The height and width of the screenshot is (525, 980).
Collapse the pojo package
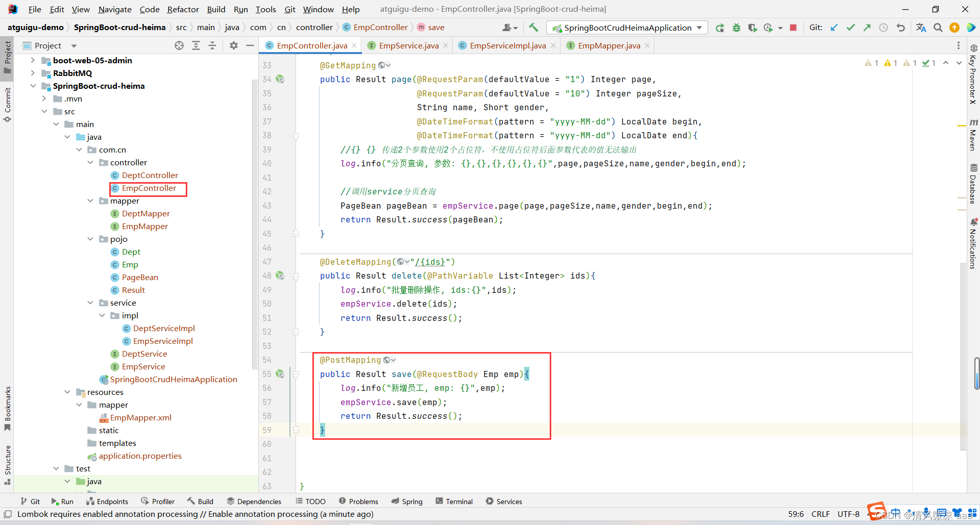click(90, 239)
